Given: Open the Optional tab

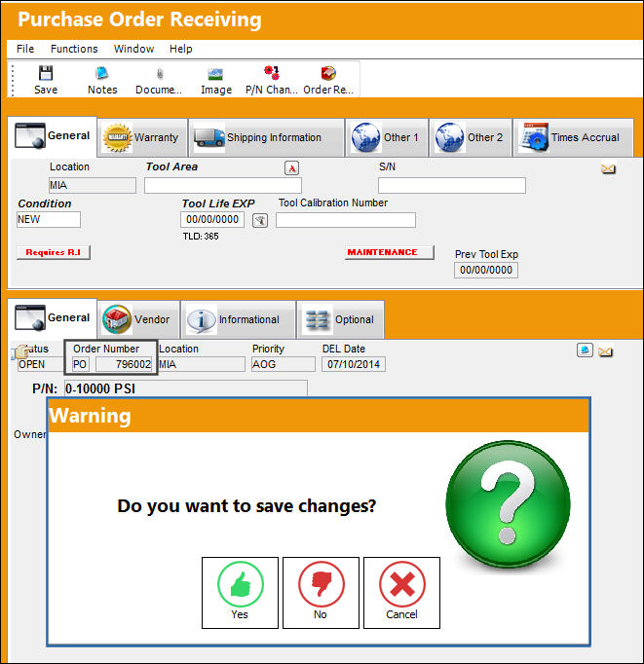Looking at the screenshot, I should coord(340,319).
